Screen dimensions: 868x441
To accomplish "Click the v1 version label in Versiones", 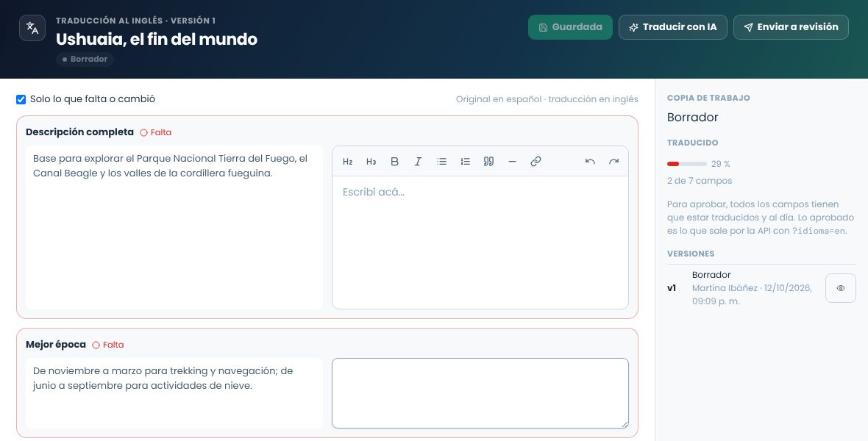I will [x=672, y=288].
